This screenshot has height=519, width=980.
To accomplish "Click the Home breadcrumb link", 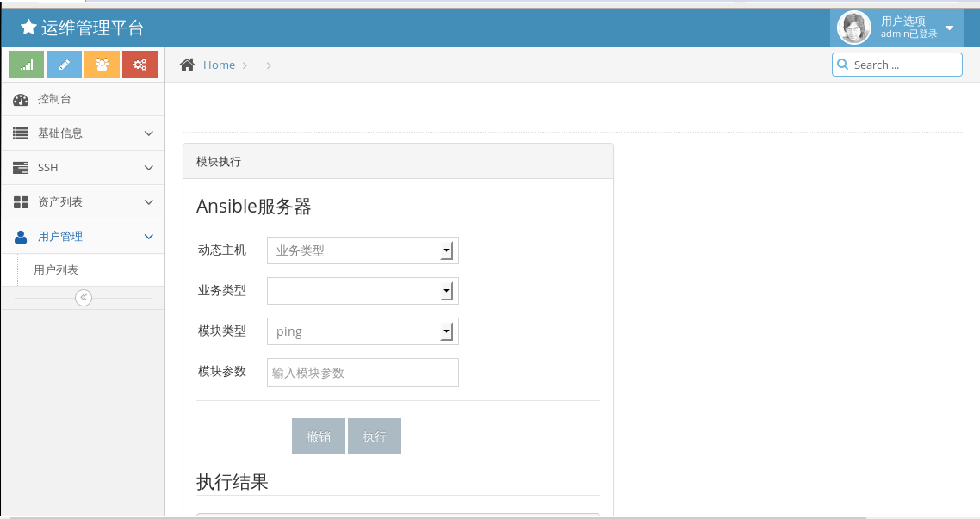I will (219, 65).
